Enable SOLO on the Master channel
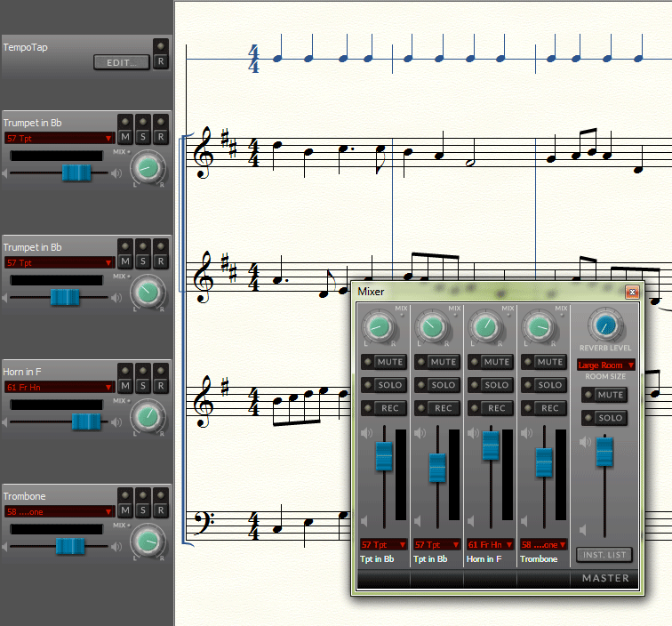 (x=604, y=418)
